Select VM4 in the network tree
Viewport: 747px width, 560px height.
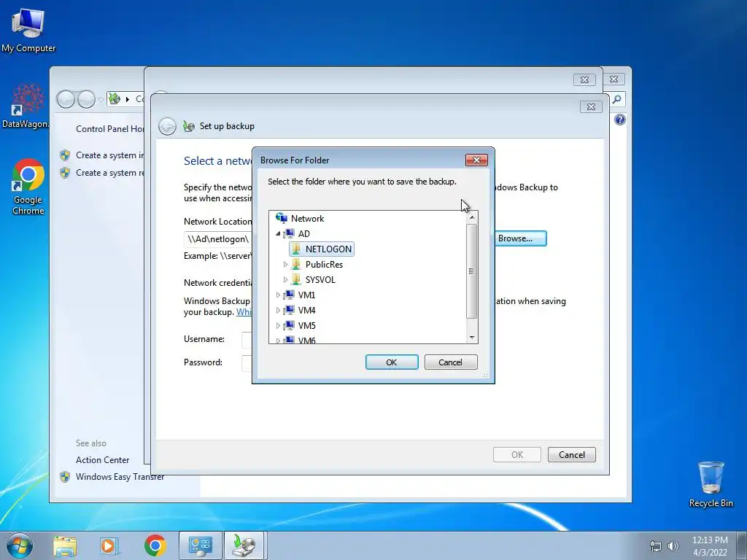306,310
